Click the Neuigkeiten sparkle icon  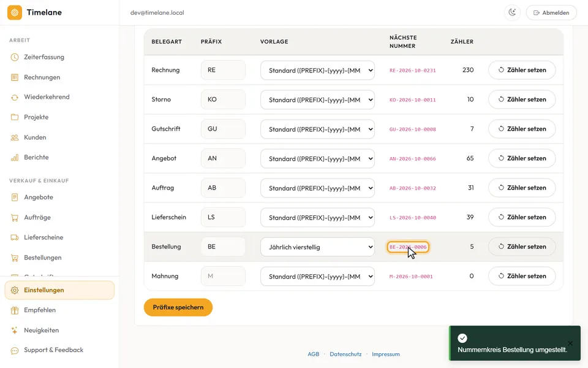[15, 331]
